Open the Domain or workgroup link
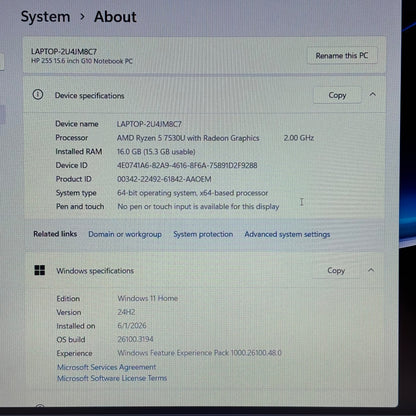The height and width of the screenshot is (416, 416). click(x=125, y=234)
